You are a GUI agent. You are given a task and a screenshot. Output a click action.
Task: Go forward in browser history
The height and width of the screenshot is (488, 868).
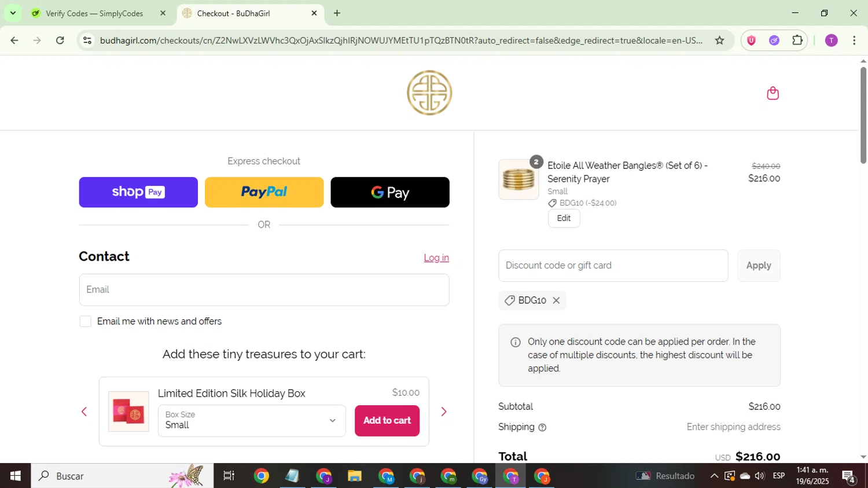[37, 41]
